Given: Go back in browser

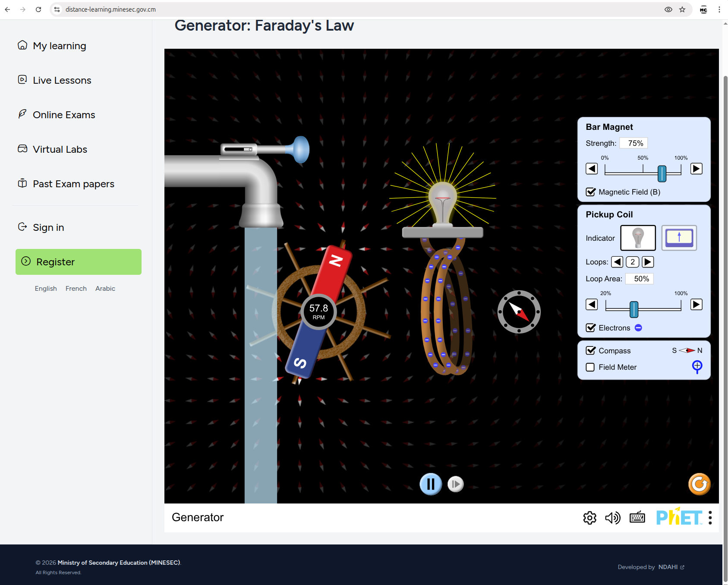Looking at the screenshot, I should pyautogui.click(x=7, y=9).
